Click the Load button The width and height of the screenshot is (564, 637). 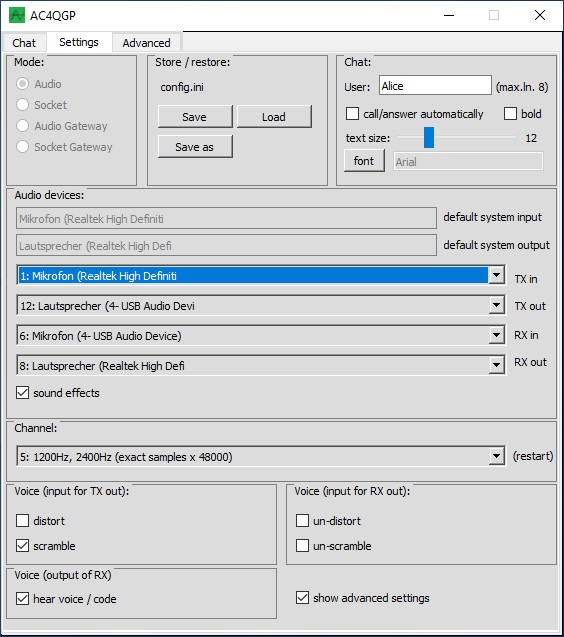click(274, 117)
